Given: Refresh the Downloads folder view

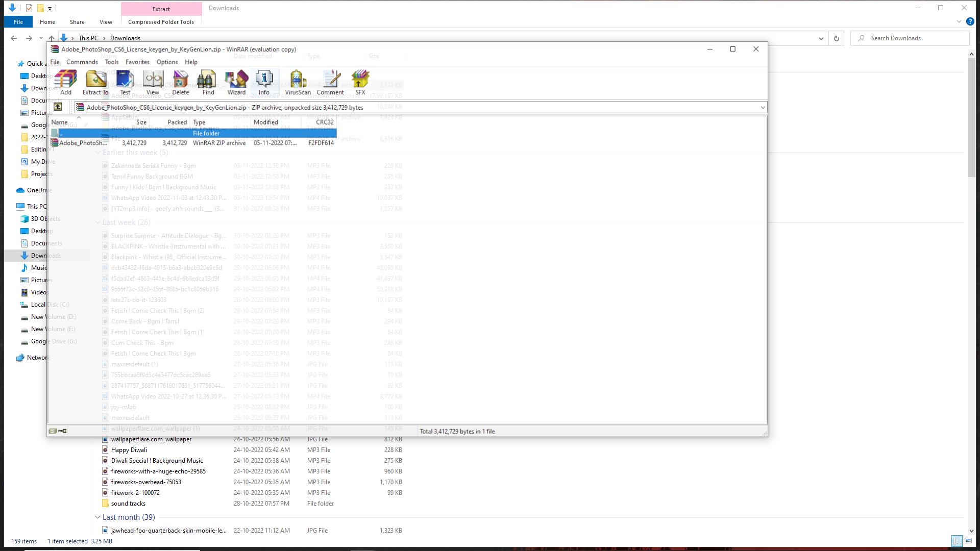Looking at the screenshot, I should (836, 38).
